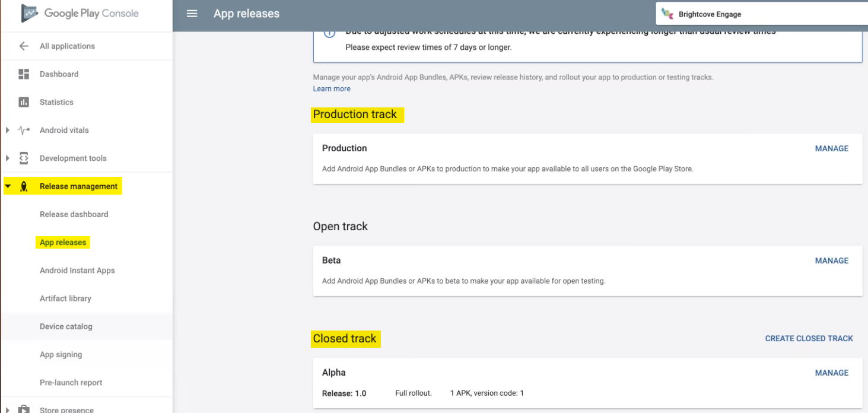Open the hamburger menu icon
Image resolution: width=868 pixels, height=413 pixels.
pos(192,13)
